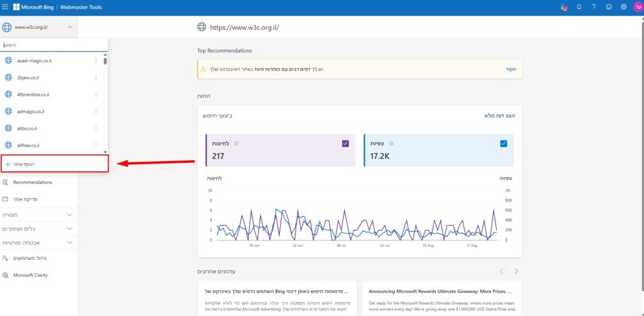The width and height of the screenshot is (644, 316).
Task: Go to next updates with right arrow
Action: pyautogui.click(x=516, y=271)
